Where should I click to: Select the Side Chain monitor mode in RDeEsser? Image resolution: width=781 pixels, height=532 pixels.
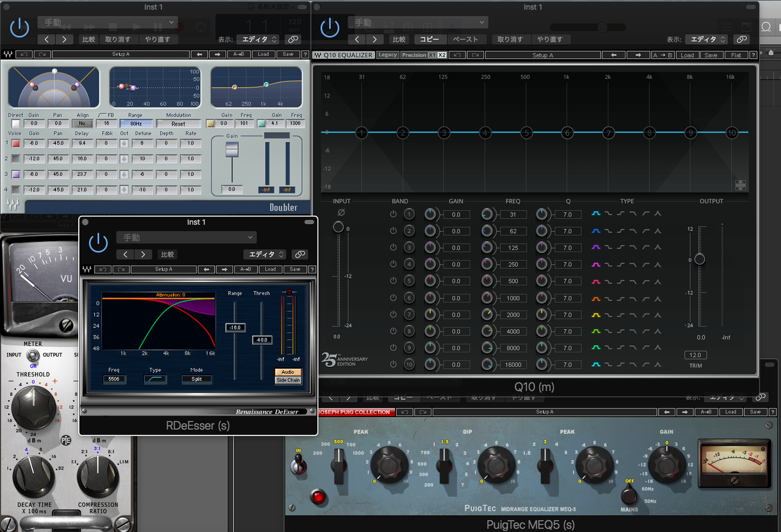(288, 380)
